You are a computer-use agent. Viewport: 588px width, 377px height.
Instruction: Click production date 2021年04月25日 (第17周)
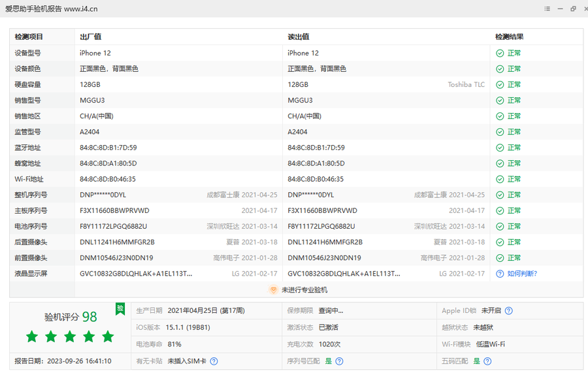pos(206,310)
